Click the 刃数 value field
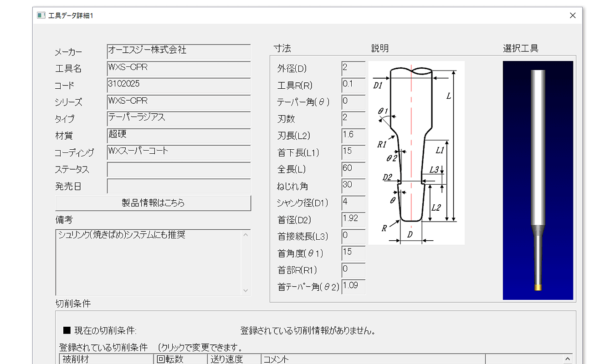The height and width of the screenshot is (364, 615). point(354,119)
